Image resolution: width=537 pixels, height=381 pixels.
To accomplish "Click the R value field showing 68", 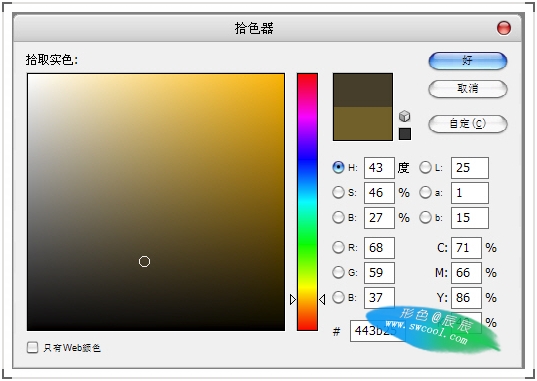I will [379, 247].
